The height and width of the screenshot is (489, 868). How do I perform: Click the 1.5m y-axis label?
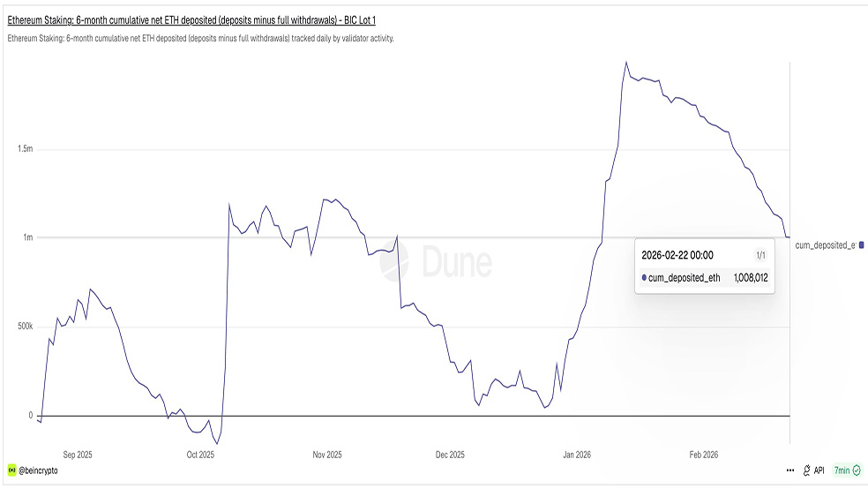pos(25,149)
